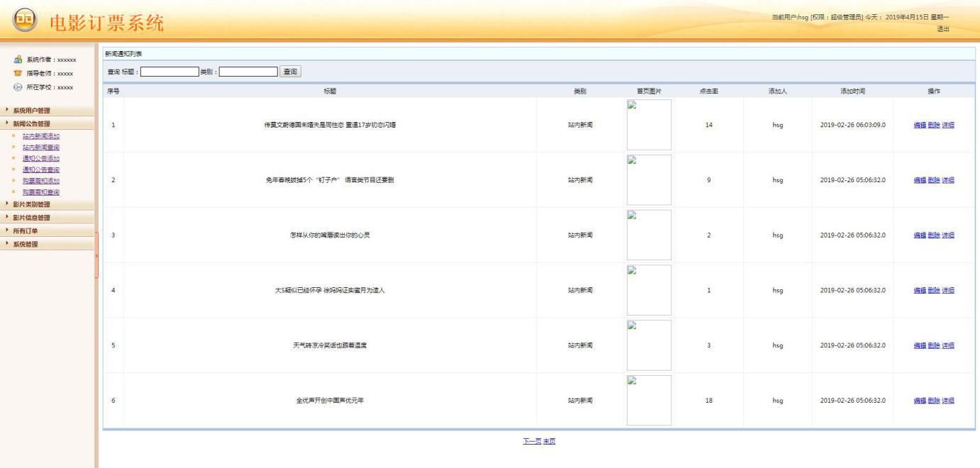Click 删除 for row 1 news

pos(933,125)
